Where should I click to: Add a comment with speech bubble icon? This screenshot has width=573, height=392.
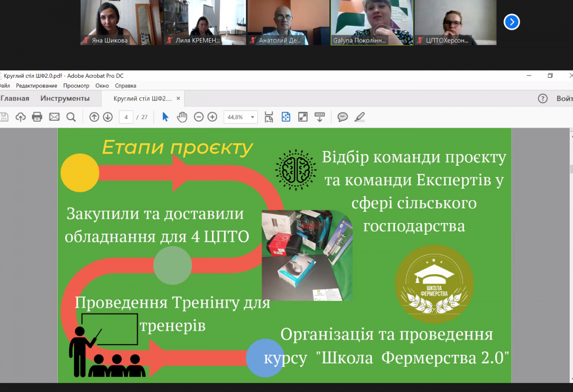point(342,117)
